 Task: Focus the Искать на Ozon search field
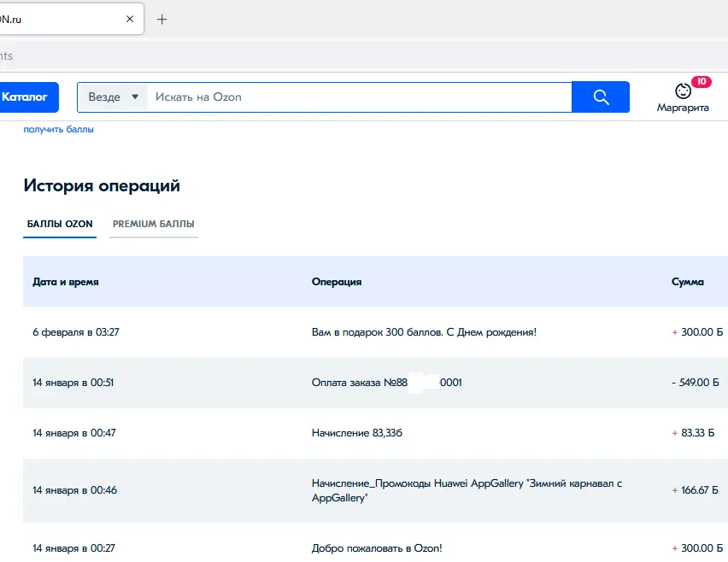[360, 97]
